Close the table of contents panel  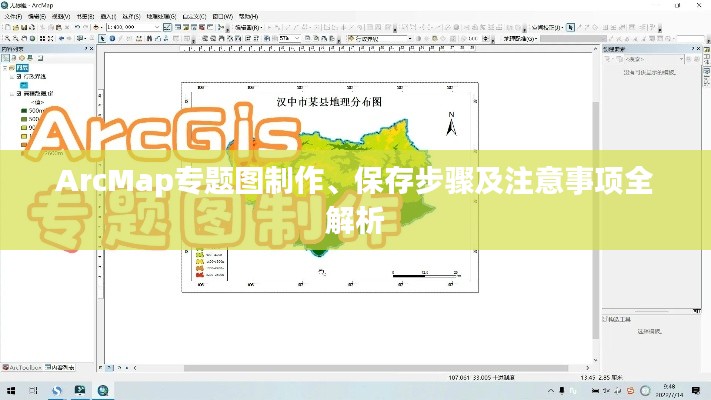point(92,49)
